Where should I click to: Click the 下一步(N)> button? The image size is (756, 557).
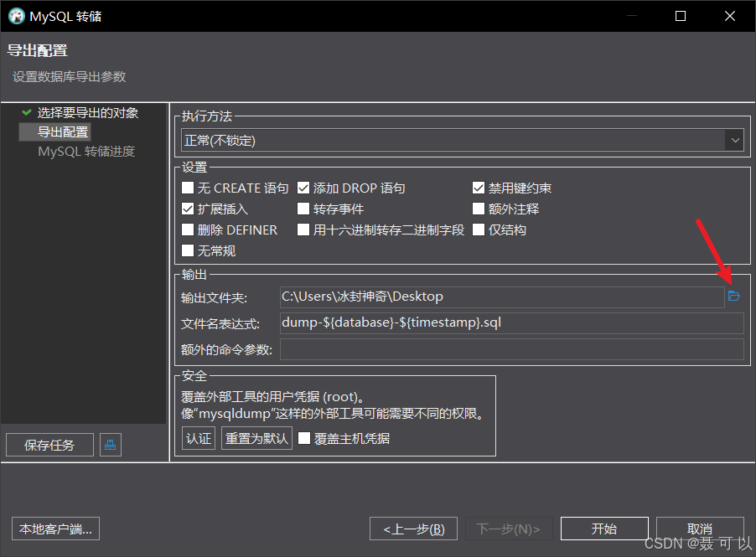[509, 529]
